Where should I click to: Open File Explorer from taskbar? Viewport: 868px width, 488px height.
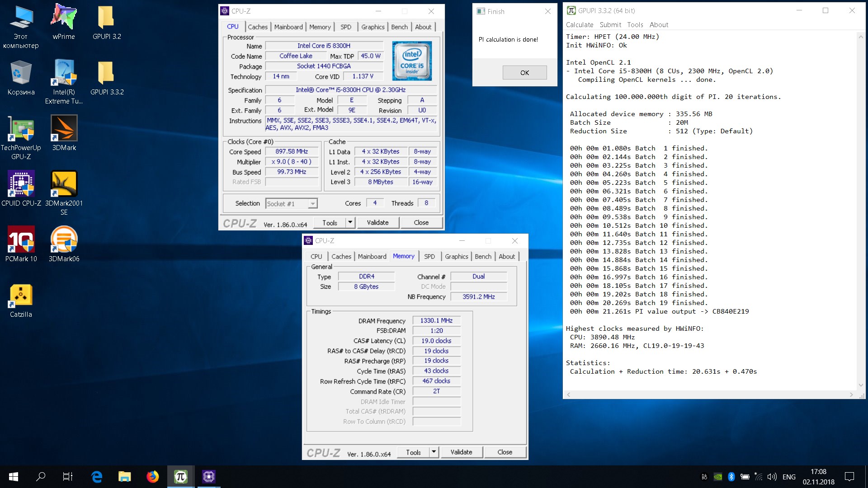coord(124,477)
